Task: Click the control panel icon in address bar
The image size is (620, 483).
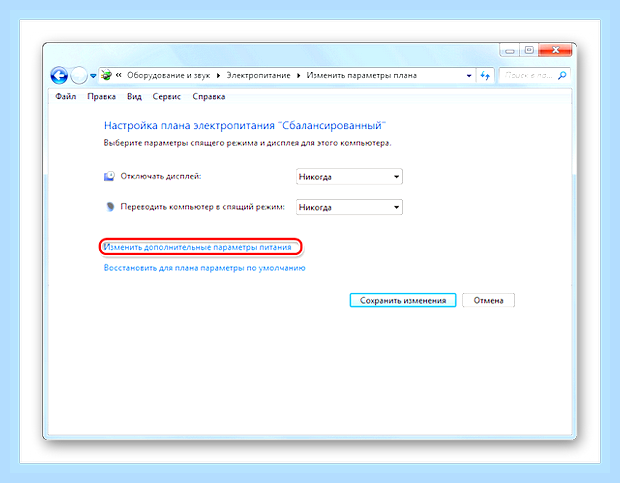Action: coord(106,75)
